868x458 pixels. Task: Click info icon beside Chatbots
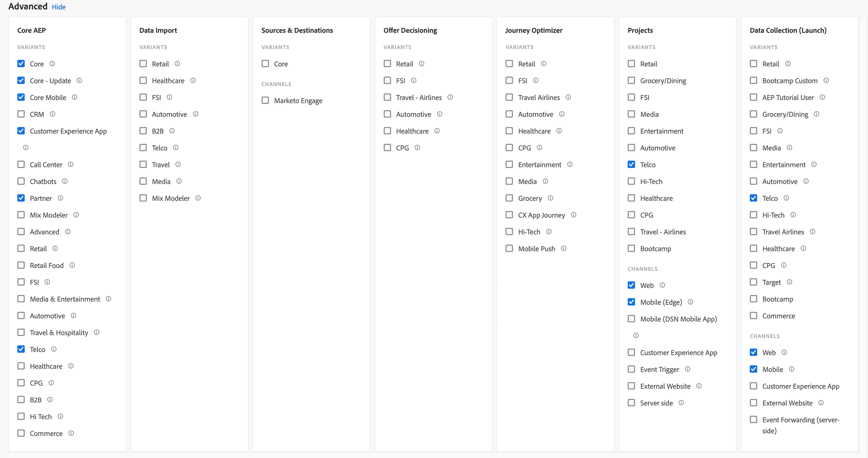click(65, 181)
